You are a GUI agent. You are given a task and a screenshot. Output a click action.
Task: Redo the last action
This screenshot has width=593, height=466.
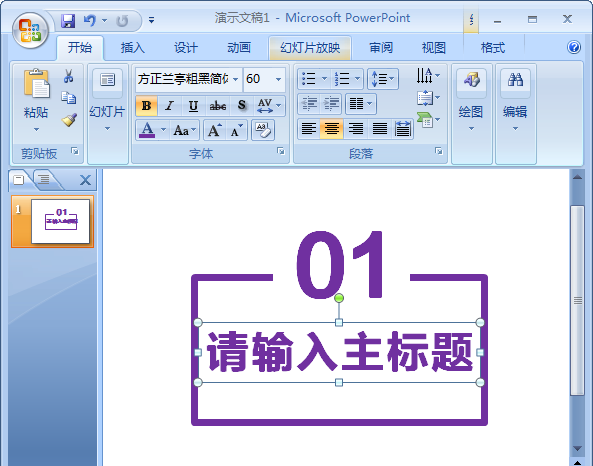[122, 20]
